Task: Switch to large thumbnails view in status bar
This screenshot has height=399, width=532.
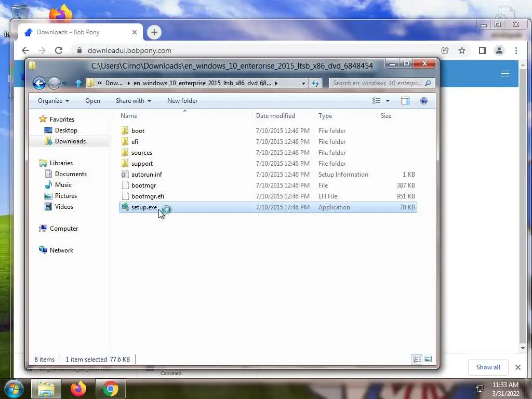Action: [x=428, y=359]
